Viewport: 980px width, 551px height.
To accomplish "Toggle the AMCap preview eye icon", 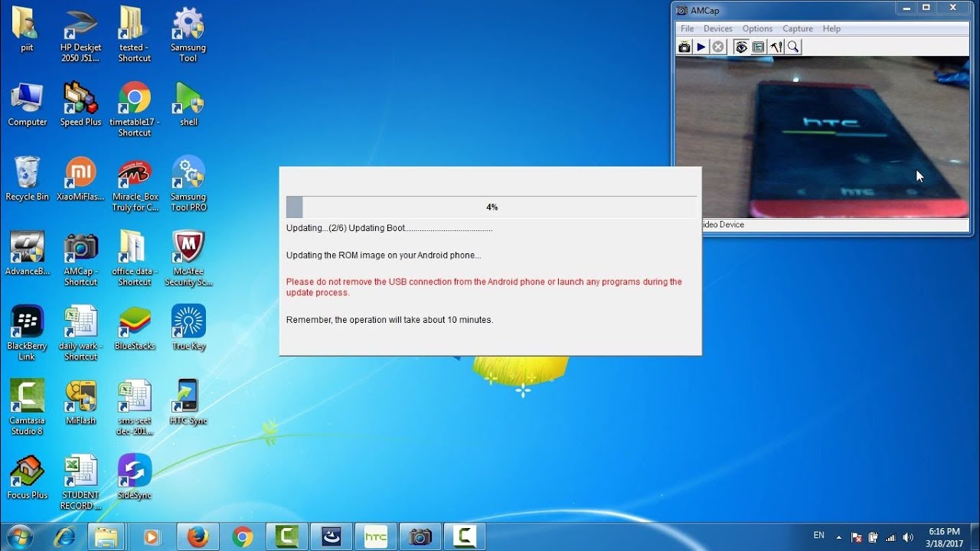I will (741, 47).
